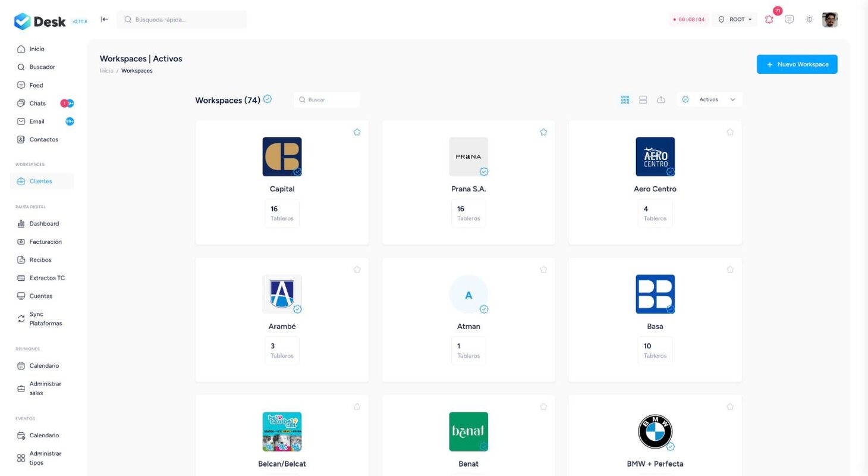Open the chat bubble icon in the top bar
Viewport: 868px width, 476px height.
789,20
